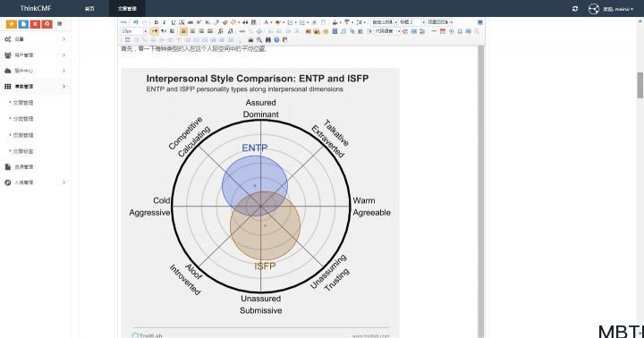Image resolution: width=644 pixels, height=338 pixels.
Task: Toggle italic formatting with the I button
Action: coord(165,22)
